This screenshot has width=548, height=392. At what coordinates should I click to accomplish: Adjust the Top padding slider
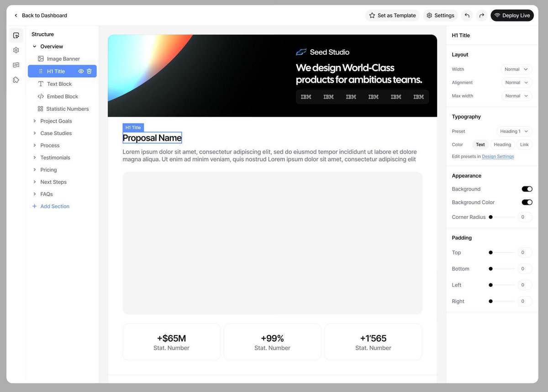pos(501,253)
